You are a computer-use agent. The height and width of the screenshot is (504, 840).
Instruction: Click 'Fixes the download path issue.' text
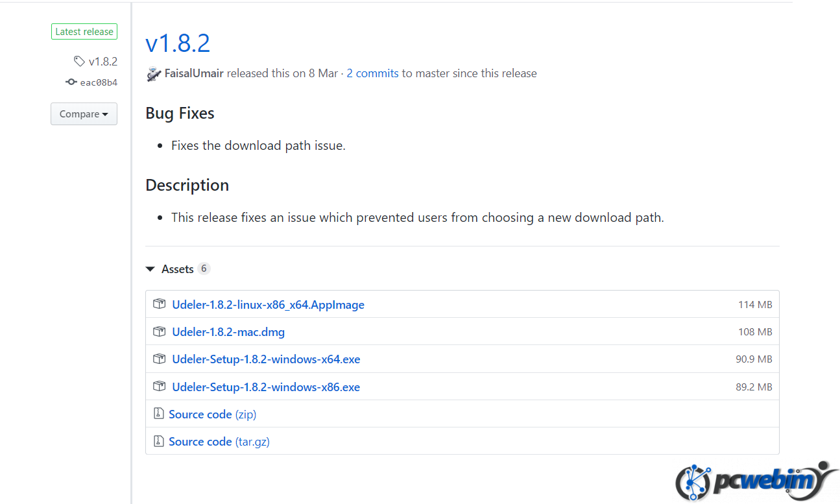(258, 145)
